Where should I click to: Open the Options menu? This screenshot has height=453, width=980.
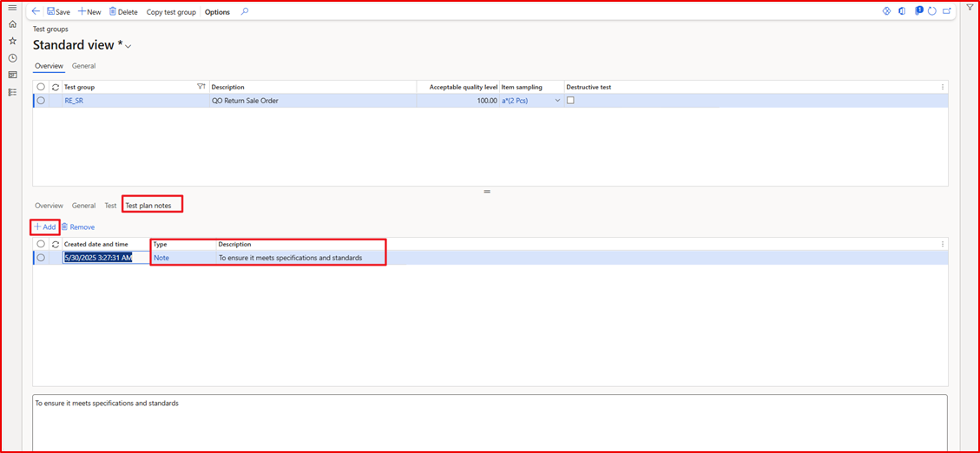click(217, 12)
